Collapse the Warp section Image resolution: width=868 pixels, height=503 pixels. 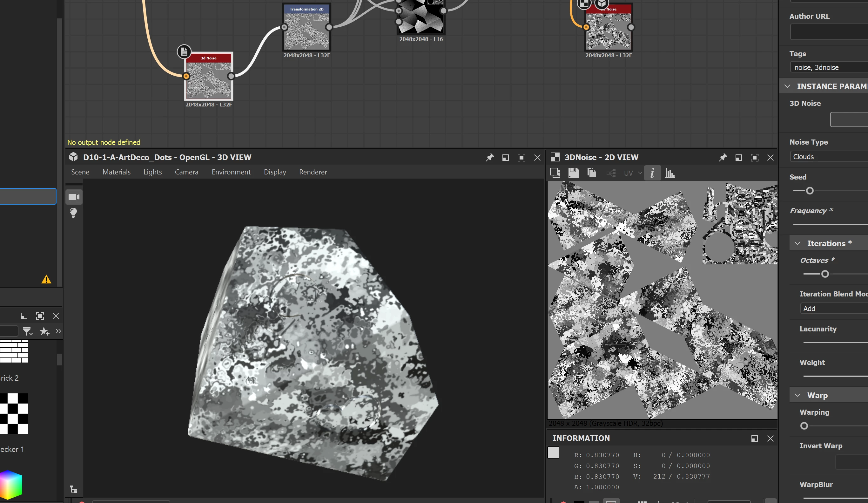[797, 395]
